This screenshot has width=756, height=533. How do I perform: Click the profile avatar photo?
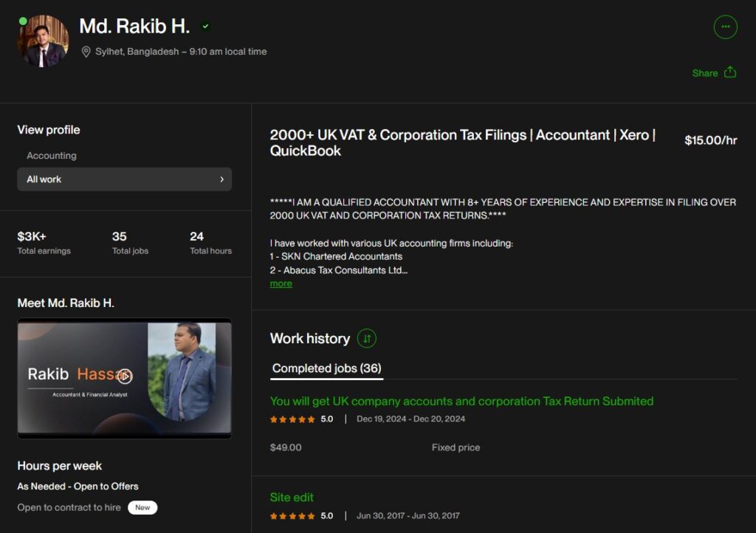point(43,41)
